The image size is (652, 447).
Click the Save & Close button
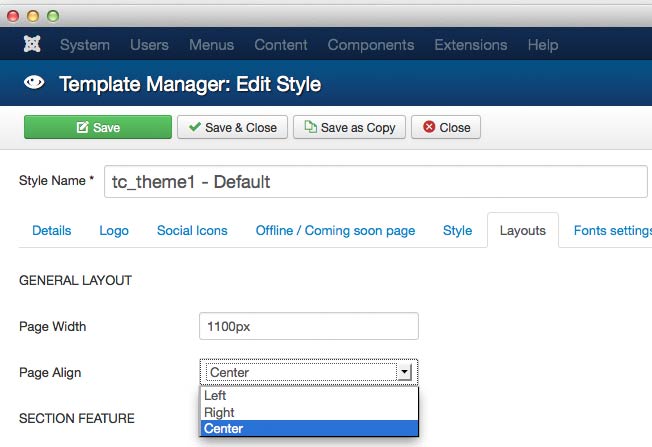233,127
